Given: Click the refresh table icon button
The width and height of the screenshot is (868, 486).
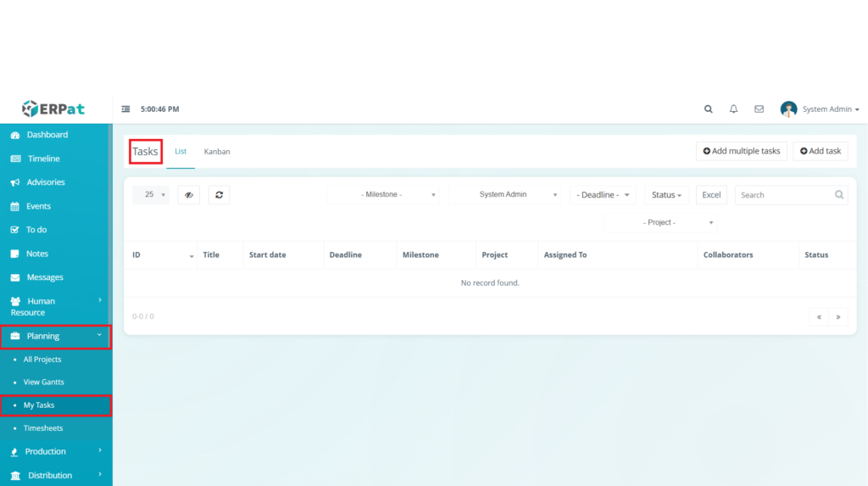Looking at the screenshot, I should click(x=219, y=195).
